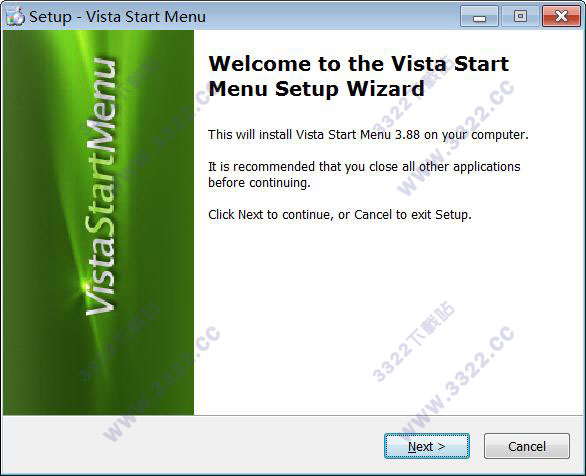Continue with the Next > button
The width and height of the screenshot is (586, 476).
click(x=427, y=446)
